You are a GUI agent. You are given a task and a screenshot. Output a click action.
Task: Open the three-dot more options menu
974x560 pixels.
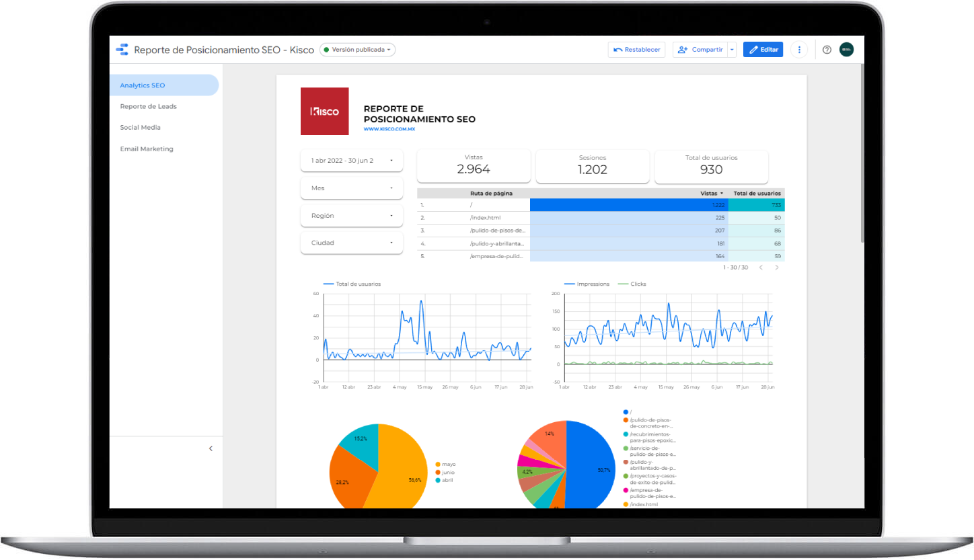pos(799,50)
